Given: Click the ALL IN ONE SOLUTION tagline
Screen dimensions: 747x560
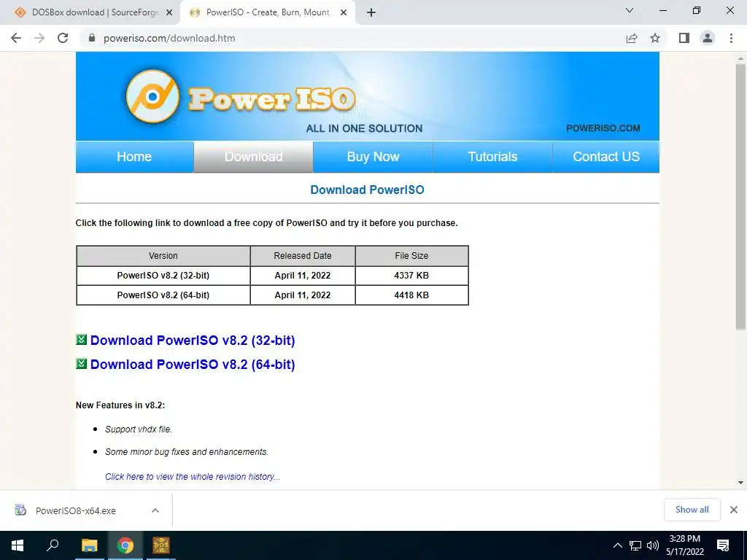Looking at the screenshot, I should (365, 128).
